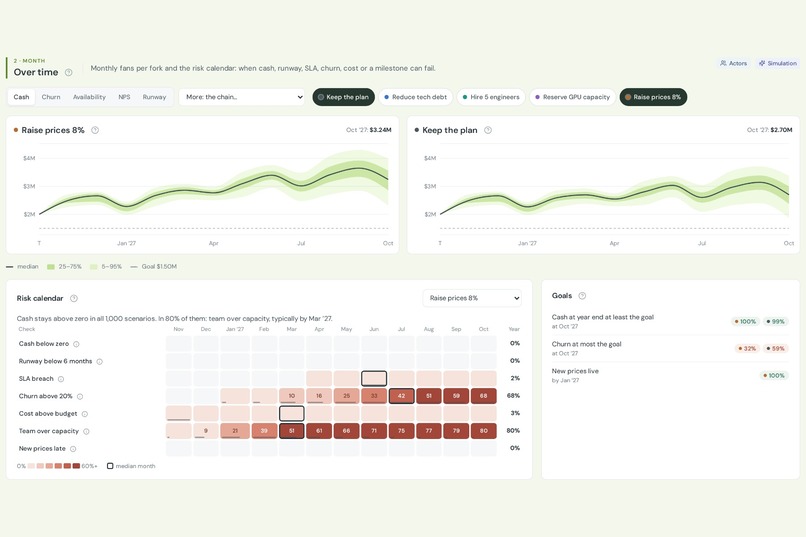Toggle the Reserve GPU capacity scenario pill

point(572,97)
